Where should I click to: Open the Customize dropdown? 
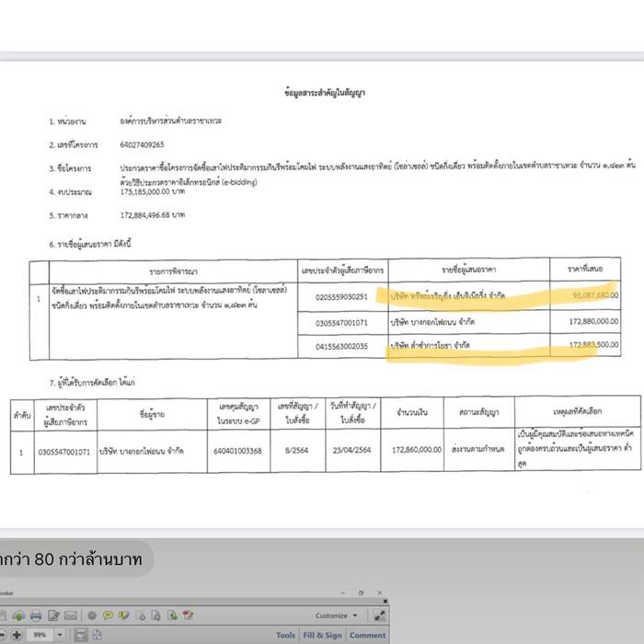pyautogui.click(x=335, y=615)
